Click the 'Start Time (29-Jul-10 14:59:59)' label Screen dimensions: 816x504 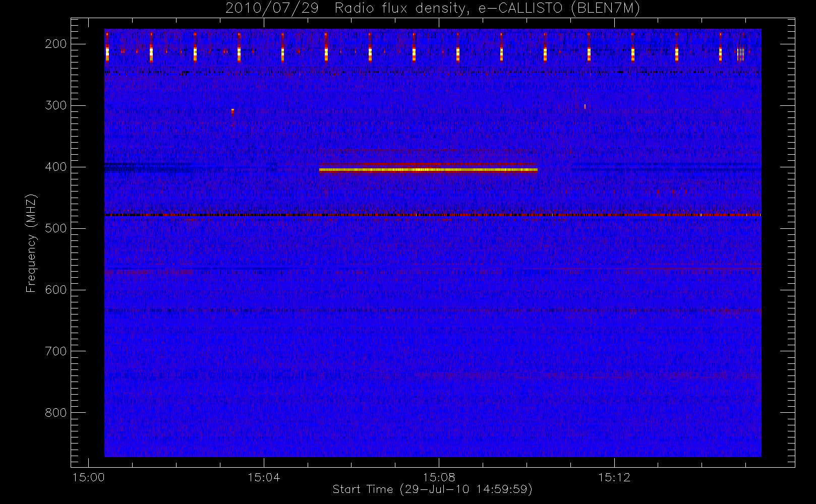coord(432,489)
